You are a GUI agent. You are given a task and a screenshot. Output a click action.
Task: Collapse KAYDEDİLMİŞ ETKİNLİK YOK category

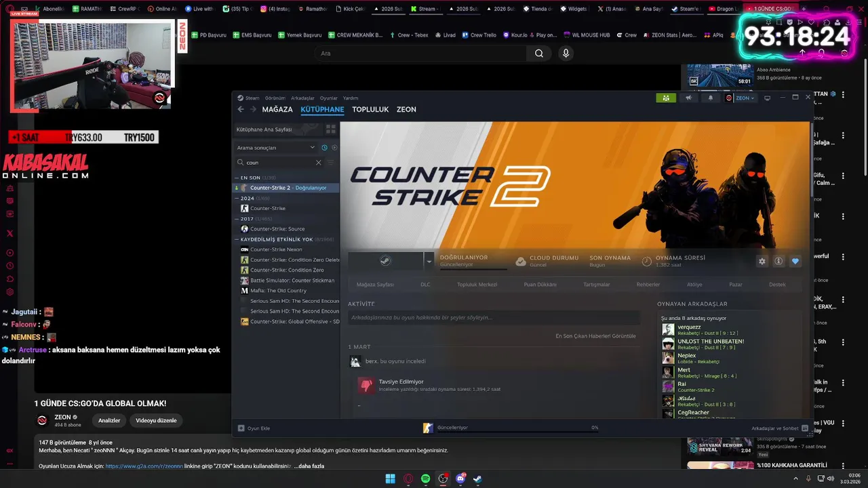pos(237,239)
